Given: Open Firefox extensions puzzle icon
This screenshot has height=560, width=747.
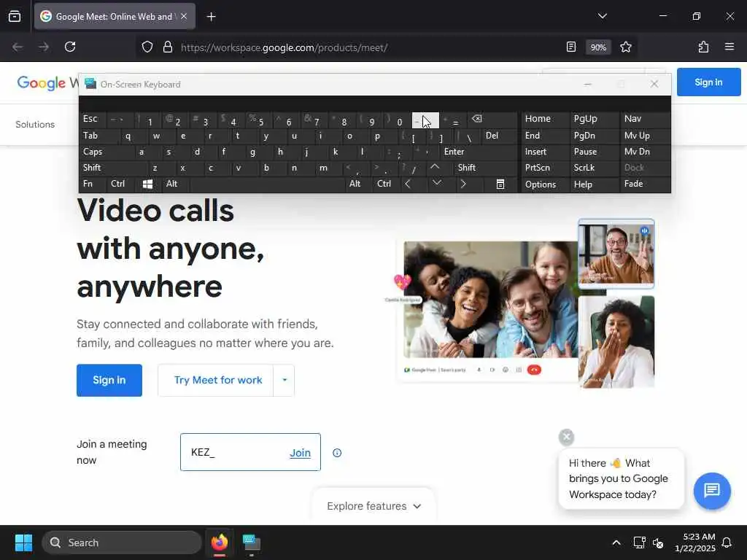Looking at the screenshot, I should pyautogui.click(x=703, y=47).
